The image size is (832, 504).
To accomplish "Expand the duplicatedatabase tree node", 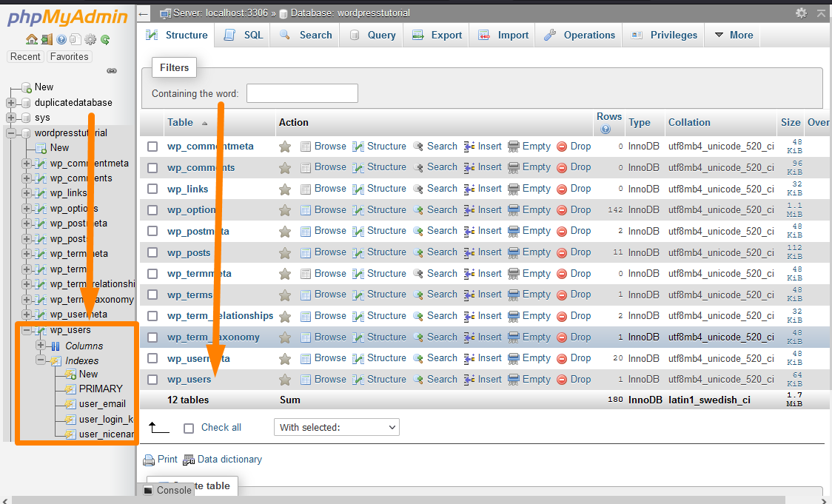I will (x=10, y=102).
